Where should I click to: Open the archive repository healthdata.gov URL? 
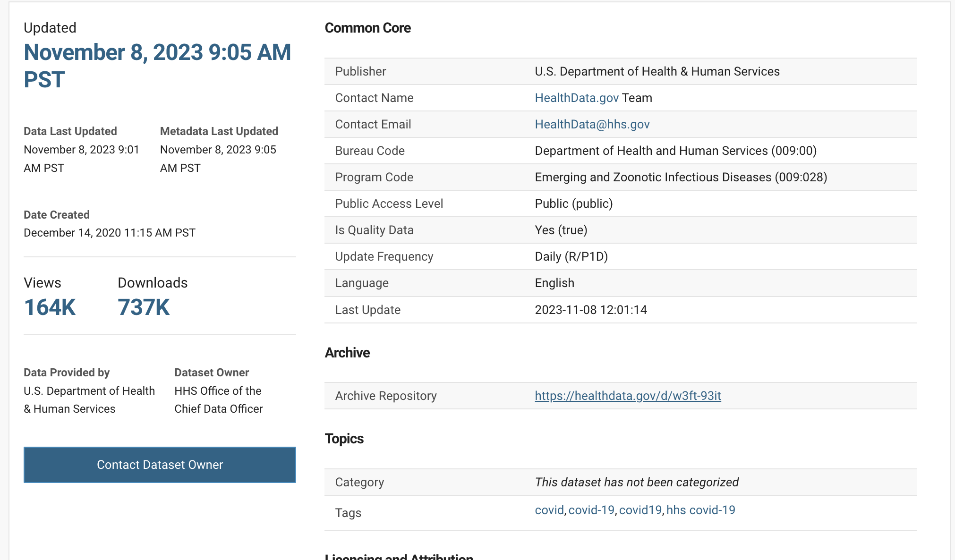click(627, 396)
